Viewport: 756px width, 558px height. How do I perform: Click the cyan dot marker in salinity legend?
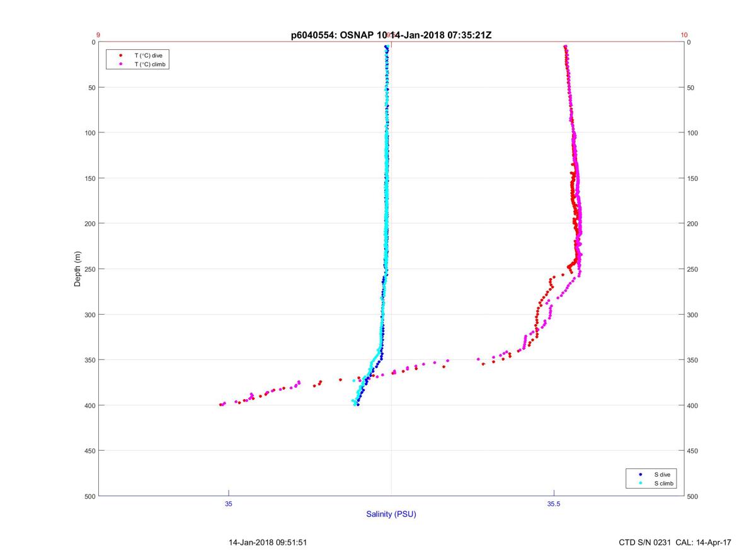click(640, 483)
